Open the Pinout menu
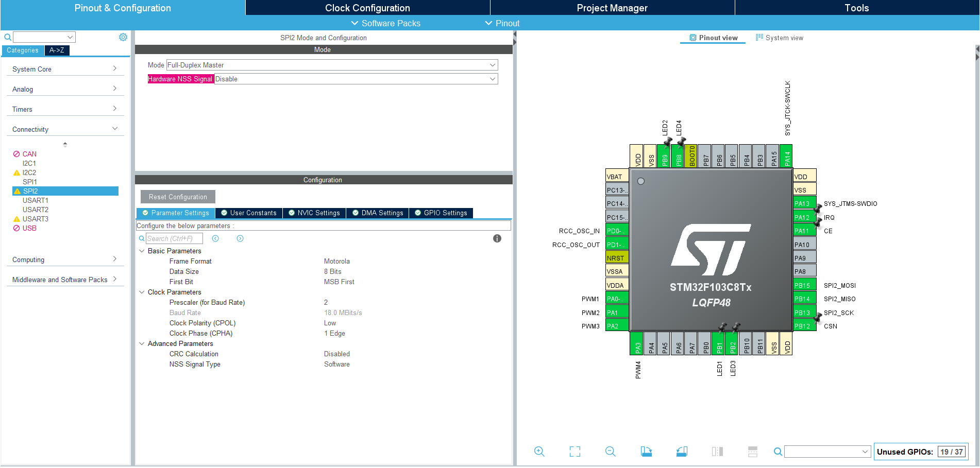 coord(502,23)
